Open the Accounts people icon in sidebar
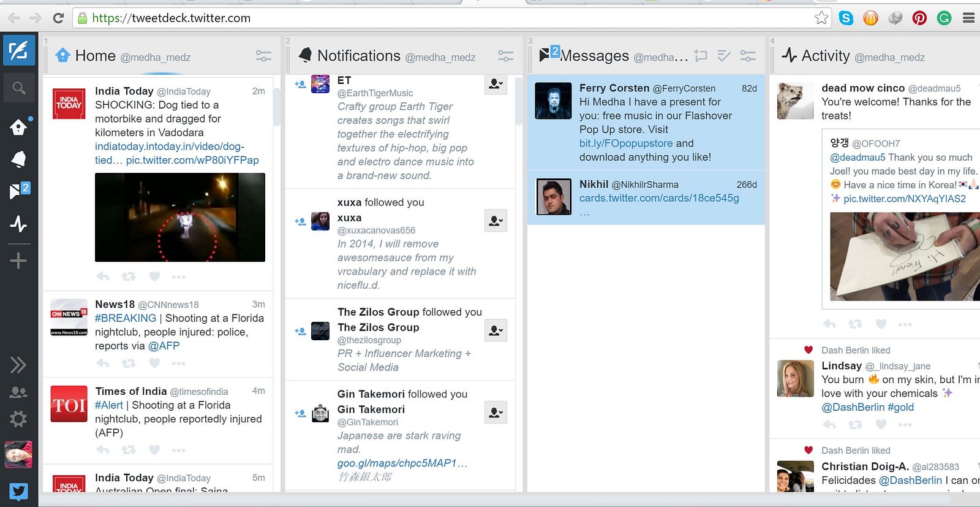This screenshot has width=980, height=507. [18, 392]
